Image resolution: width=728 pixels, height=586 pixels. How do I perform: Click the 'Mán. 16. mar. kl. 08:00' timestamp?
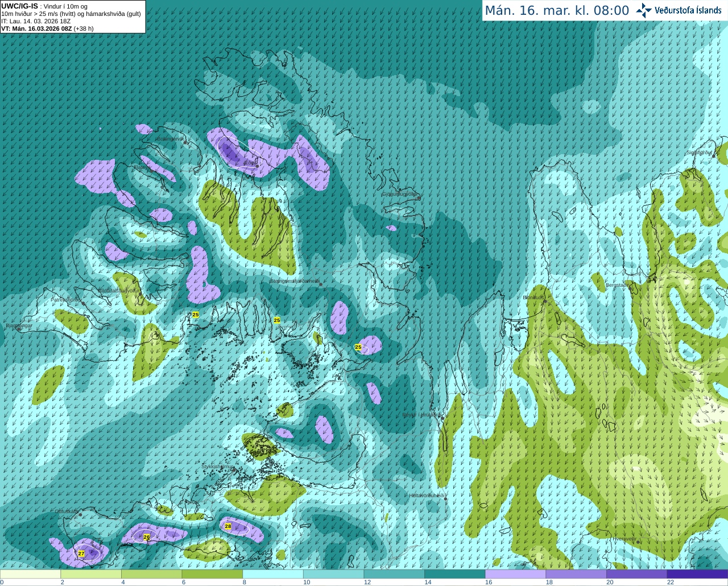557,10
